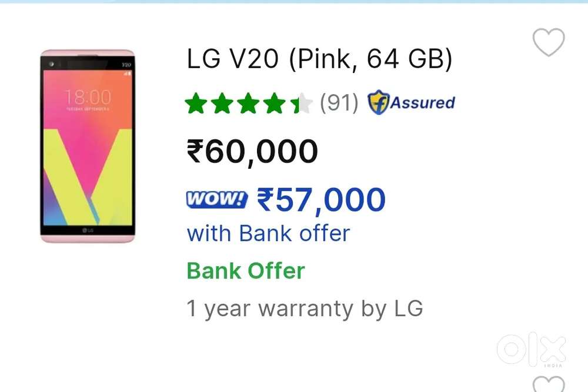Select the half-filled fifth rating star

[302, 103]
